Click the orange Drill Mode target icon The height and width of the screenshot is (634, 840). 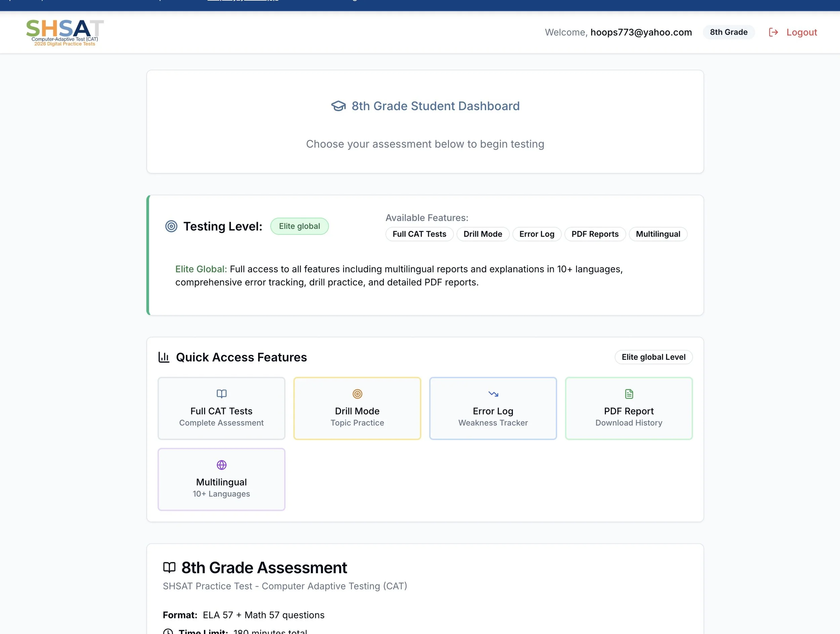(357, 394)
